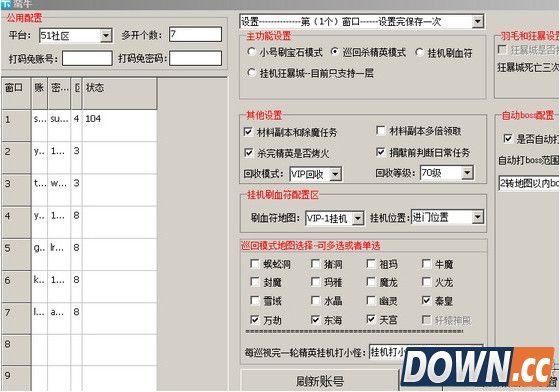Image resolution: width=560 pixels, height=392 pixels.
Task: Open the 2转地图以内 boss range dropdown
Action: point(529,184)
